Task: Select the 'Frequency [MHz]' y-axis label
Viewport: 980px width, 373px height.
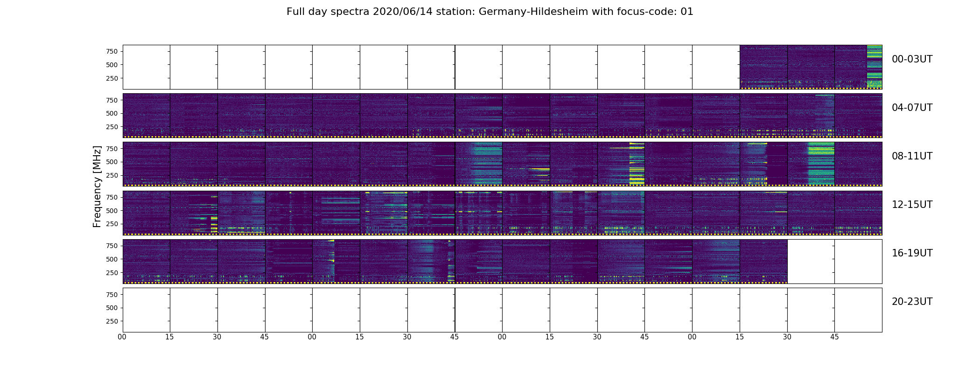Action: (97, 186)
